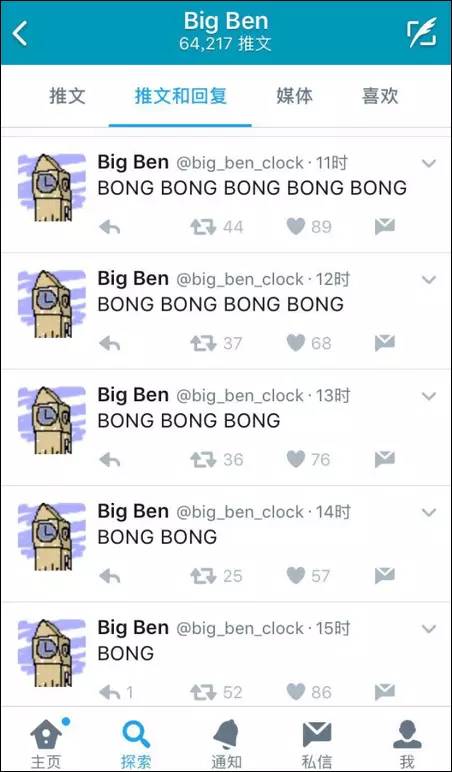This screenshot has height=772, width=452.
Task: Send the 13时 tweet via direct message
Action: pos(385,459)
